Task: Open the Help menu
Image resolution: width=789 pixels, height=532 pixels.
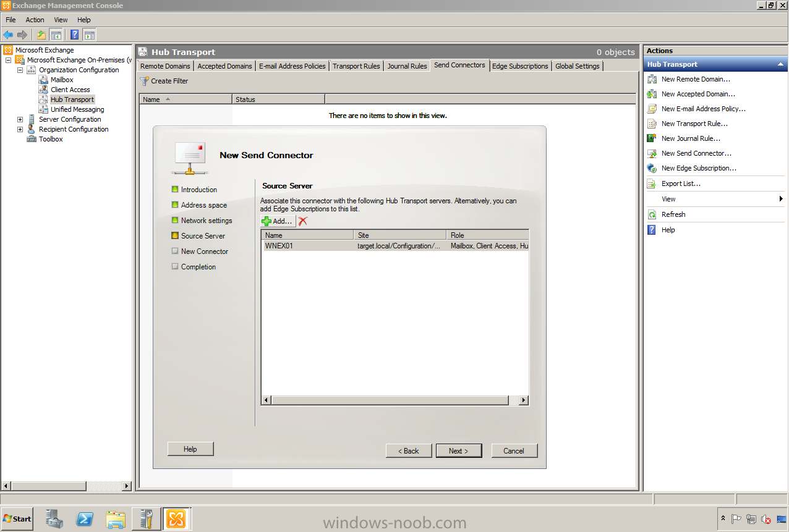Action: 84,20
